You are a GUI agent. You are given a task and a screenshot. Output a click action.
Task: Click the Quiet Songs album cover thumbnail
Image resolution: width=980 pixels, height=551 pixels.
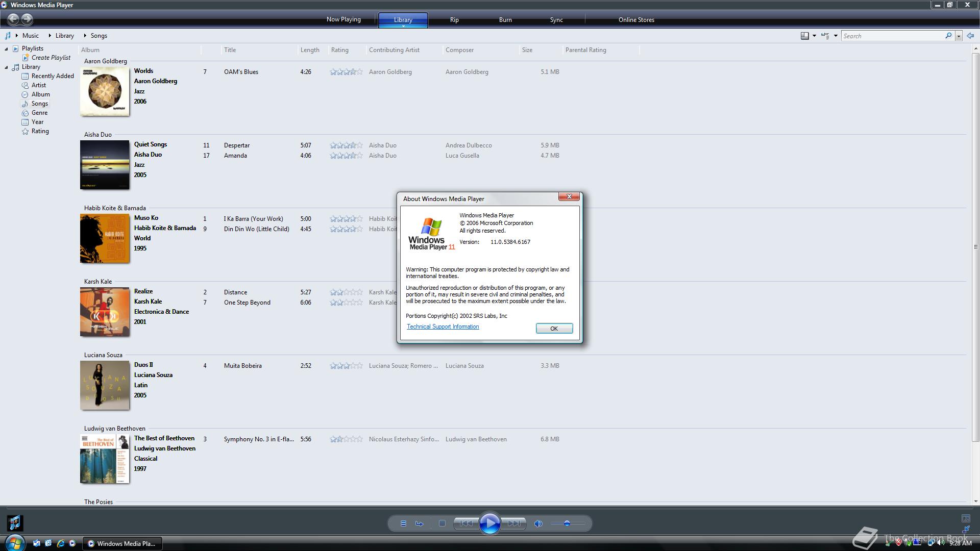[x=105, y=165]
